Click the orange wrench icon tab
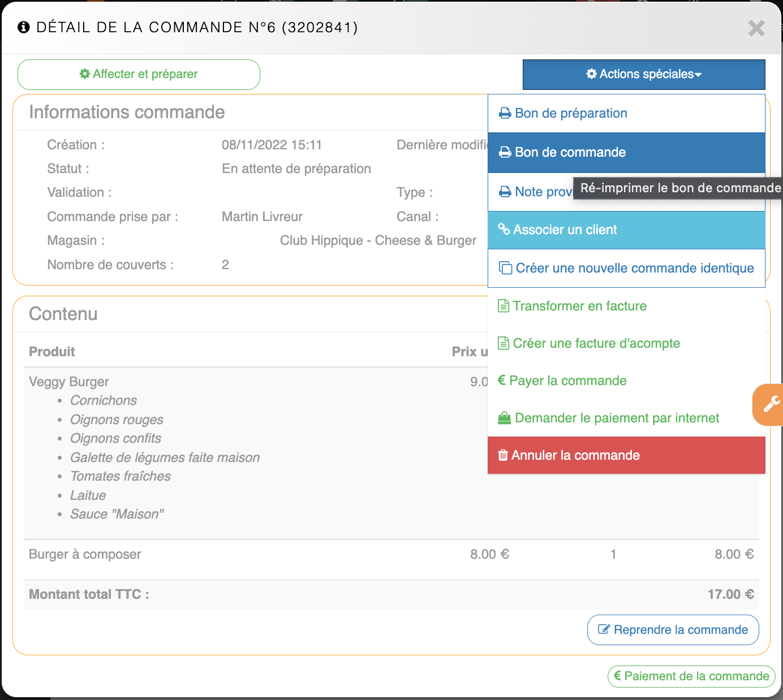This screenshot has width=783, height=700. point(771,404)
